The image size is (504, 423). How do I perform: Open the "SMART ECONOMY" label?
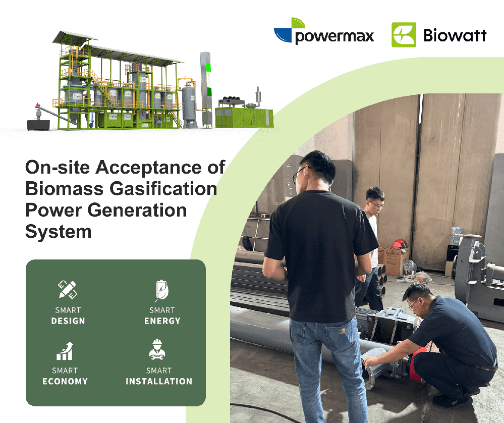[x=65, y=376]
